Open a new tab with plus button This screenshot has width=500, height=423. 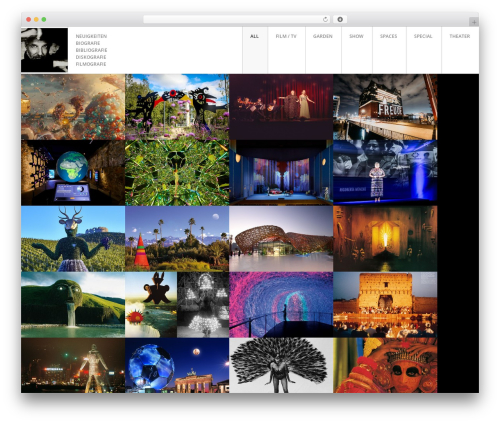point(474,22)
